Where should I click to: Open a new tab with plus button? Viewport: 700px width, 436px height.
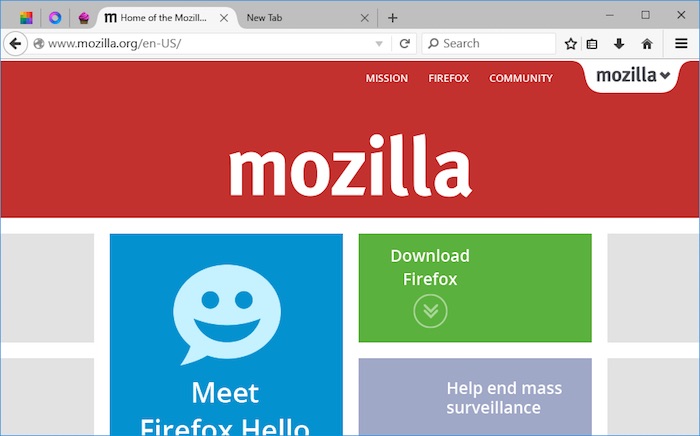click(392, 18)
